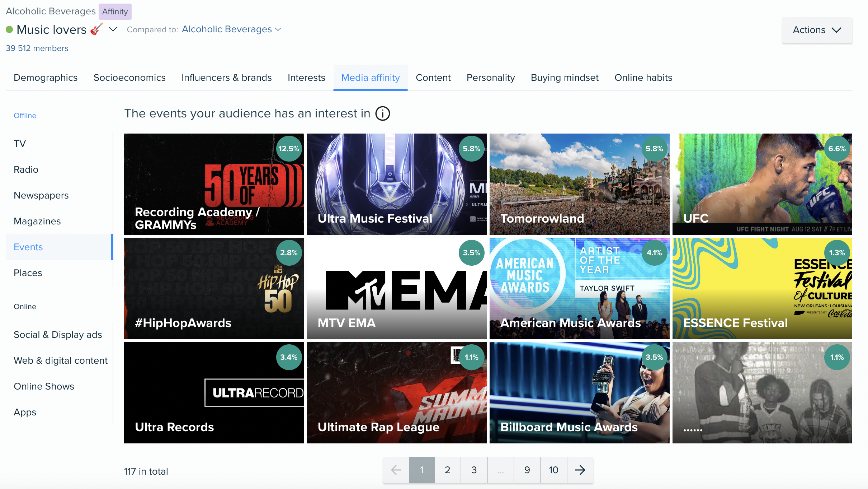
Task: Click the Offline section label
Action: [x=25, y=116]
